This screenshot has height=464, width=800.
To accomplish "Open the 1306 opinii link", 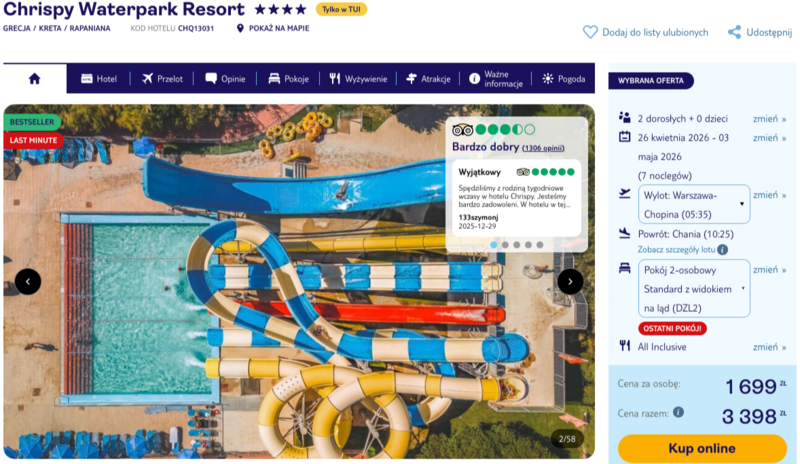I will (543, 148).
